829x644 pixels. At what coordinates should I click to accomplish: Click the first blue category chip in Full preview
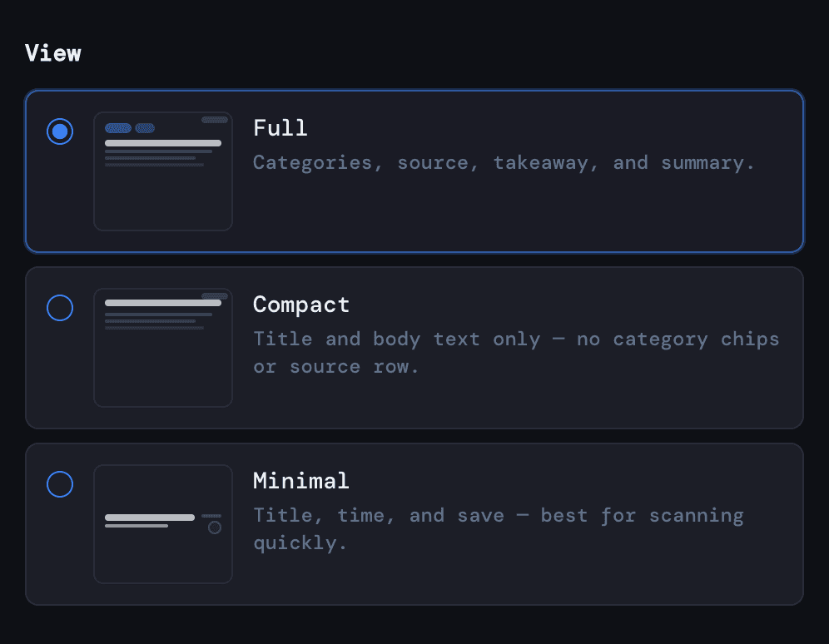(x=118, y=128)
